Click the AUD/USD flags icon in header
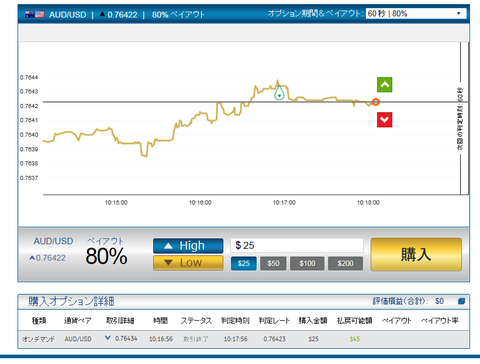 coord(34,14)
